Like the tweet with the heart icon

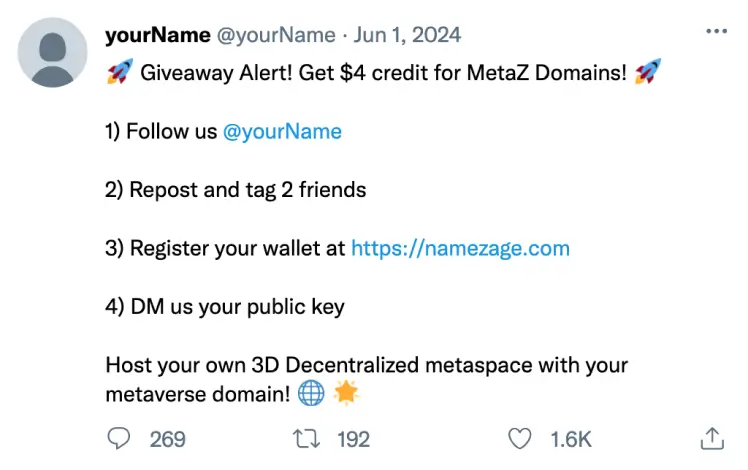[519, 438]
